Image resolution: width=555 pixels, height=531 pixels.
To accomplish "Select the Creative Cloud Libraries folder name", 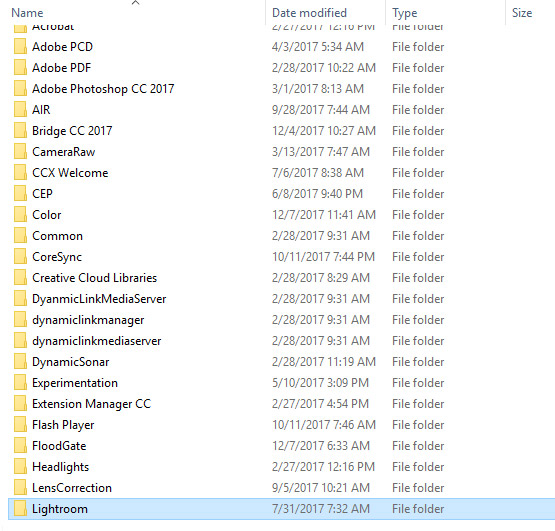I will [x=95, y=278].
